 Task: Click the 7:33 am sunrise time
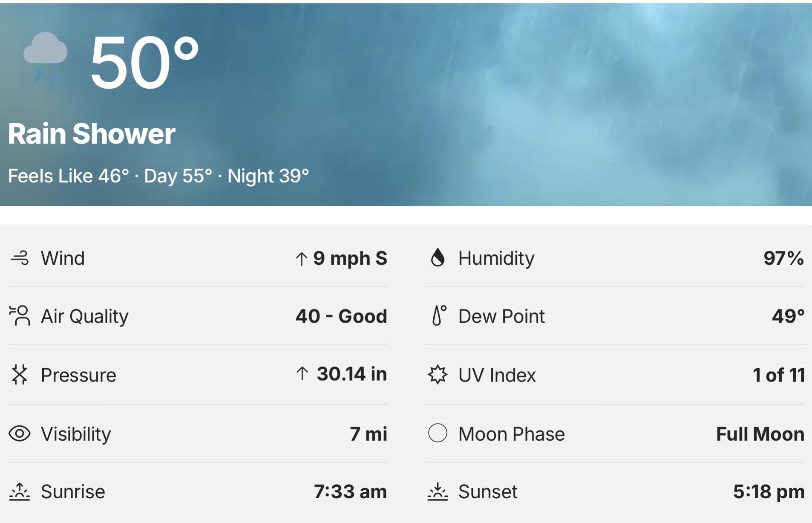350,491
